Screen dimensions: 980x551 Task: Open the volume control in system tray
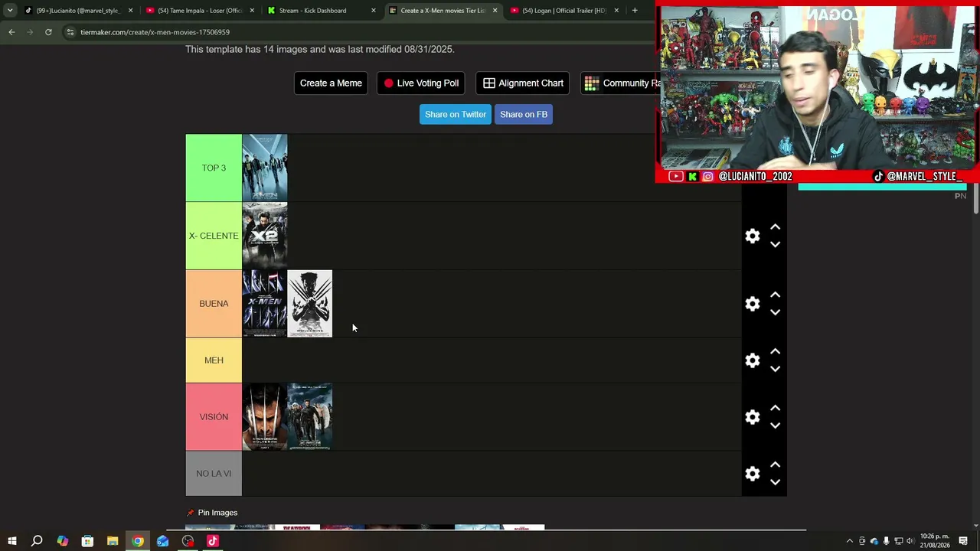coord(910,541)
